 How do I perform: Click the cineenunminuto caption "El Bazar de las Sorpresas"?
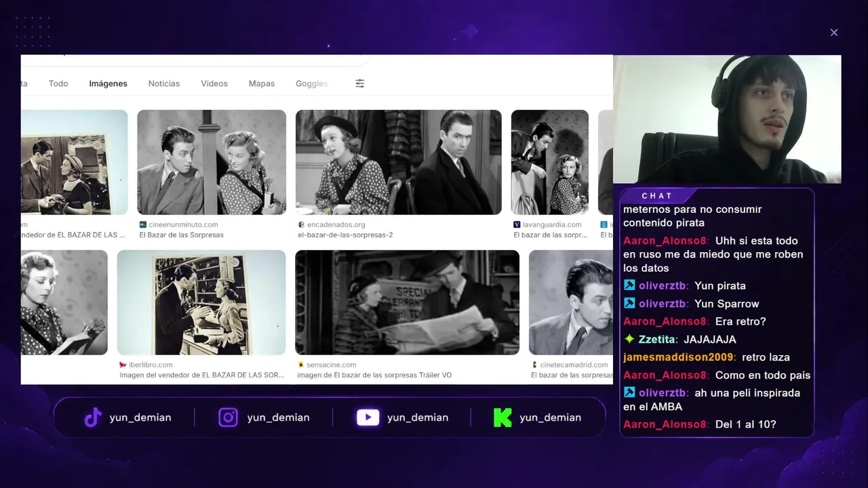click(x=181, y=235)
